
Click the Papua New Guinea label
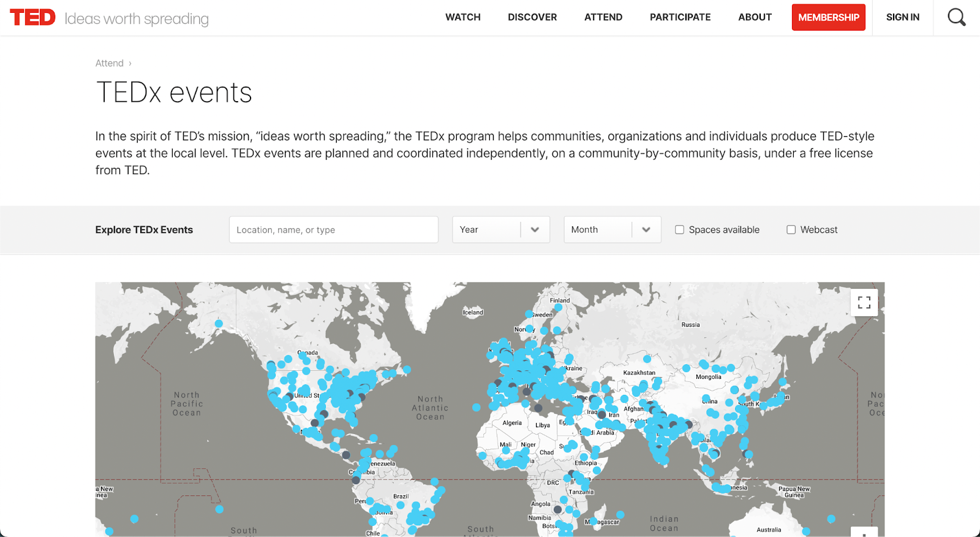[794, 492]
